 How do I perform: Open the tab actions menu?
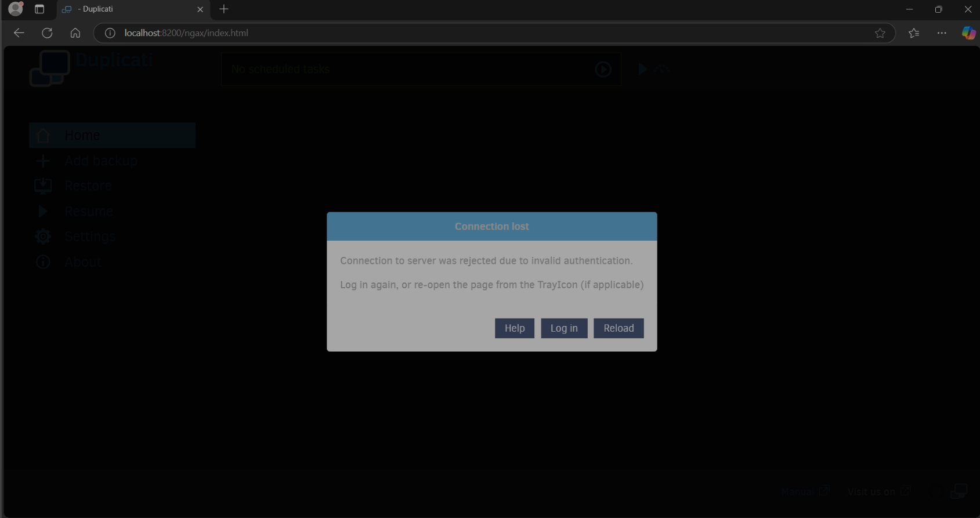[x=39, y=9]
